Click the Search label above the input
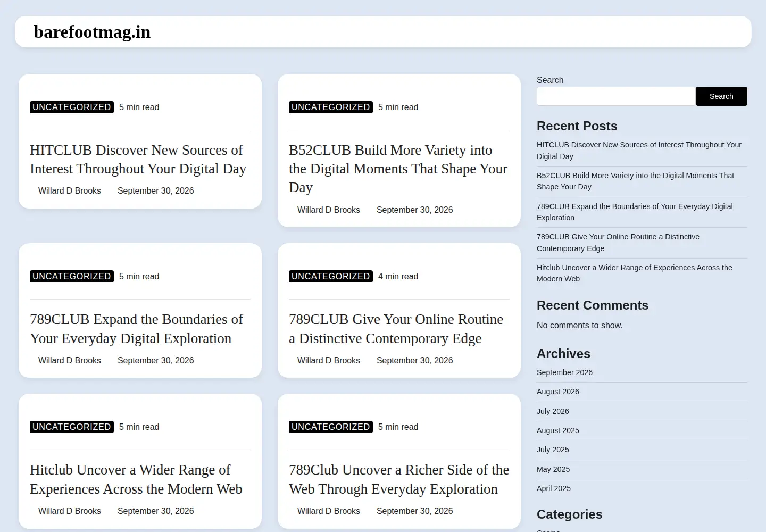This screenshot has width=766, height=532. click(550, 80)
